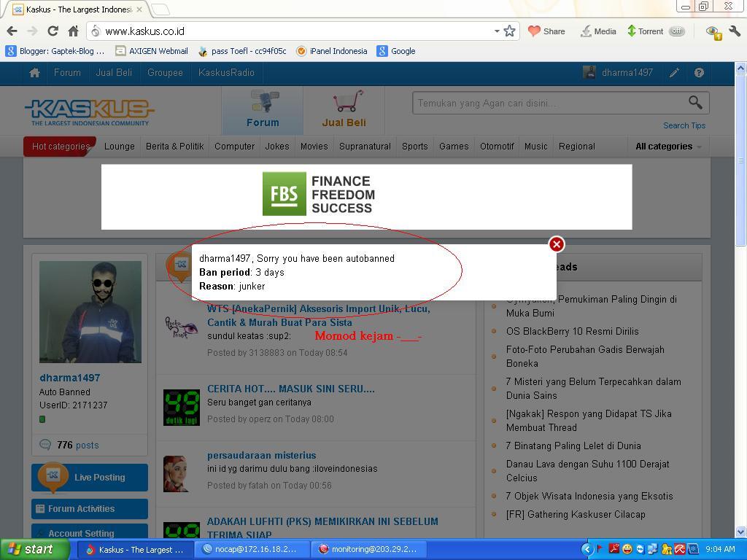Open the wrench settings menu
The width and height of the screenshot is (747, 560).
click(x=735, y=31)
